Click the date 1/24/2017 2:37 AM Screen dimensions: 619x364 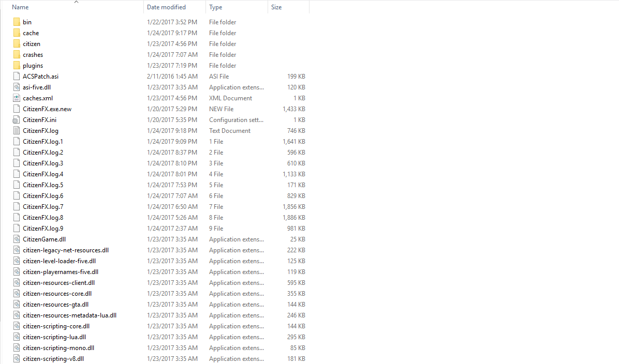[x=172, y=229]
